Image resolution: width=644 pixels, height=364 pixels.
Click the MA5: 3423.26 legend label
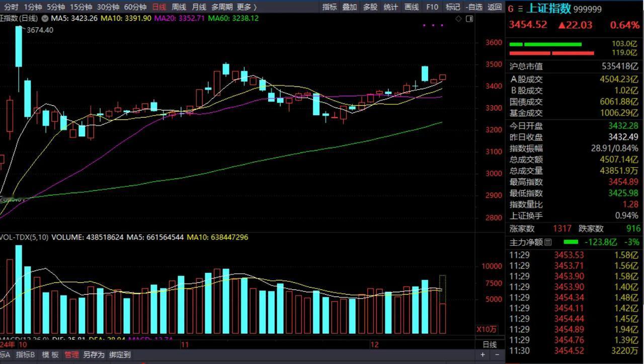coord(75,18)
